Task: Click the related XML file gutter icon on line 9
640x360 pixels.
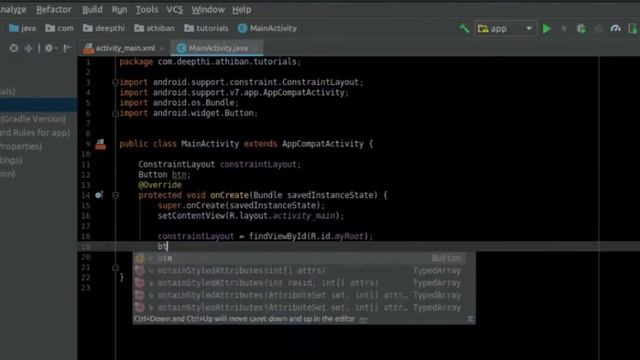Action: coord(100,144)
